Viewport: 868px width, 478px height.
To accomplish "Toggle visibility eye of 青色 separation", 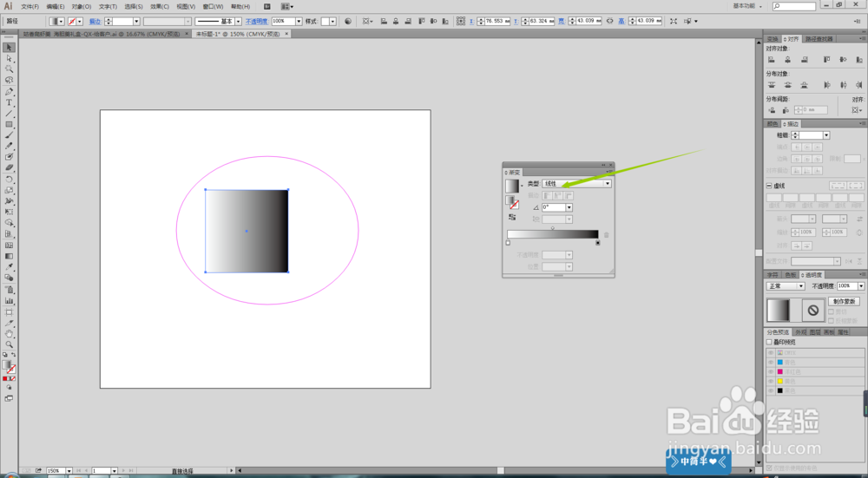I will (771, 362).
